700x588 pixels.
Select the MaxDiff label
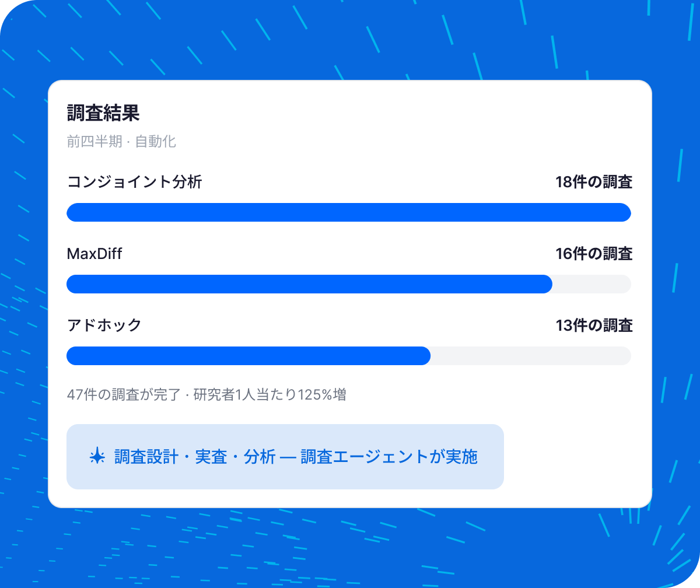[x=94, y=254]
